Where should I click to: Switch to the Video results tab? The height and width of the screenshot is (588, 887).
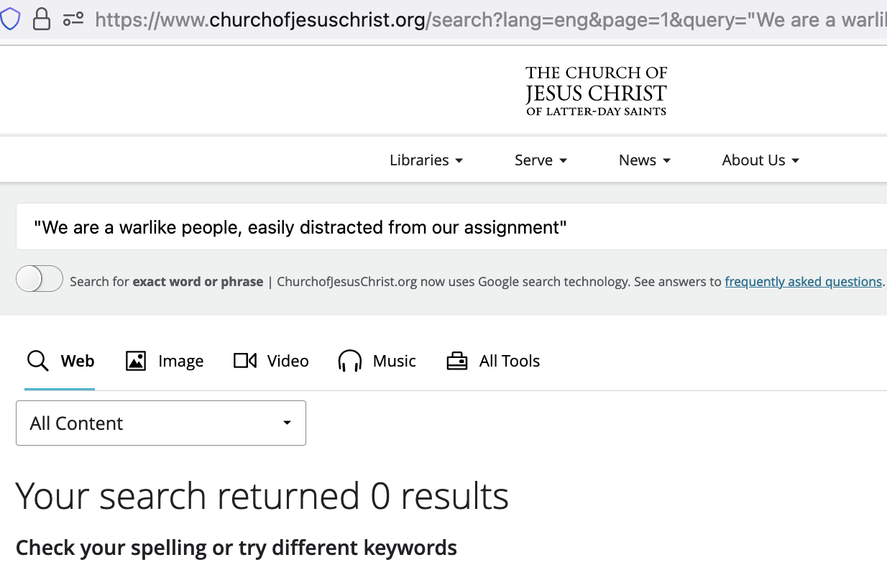pyautogui.click(x=271, y=361)
